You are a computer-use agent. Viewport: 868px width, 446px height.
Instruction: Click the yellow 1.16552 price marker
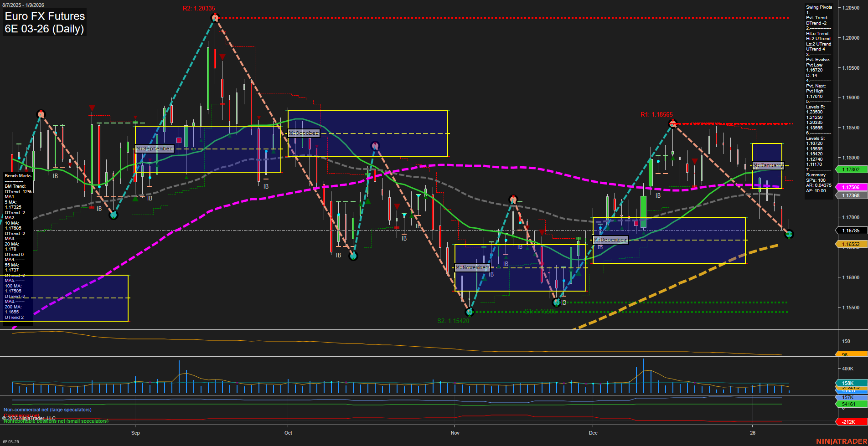click(851, 244)
